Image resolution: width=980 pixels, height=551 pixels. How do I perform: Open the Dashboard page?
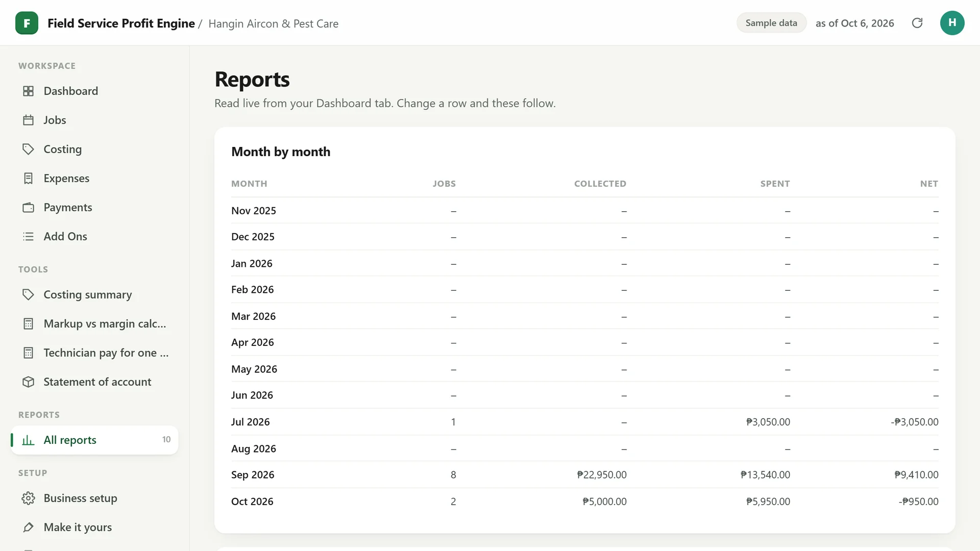[x=94, y=91]
